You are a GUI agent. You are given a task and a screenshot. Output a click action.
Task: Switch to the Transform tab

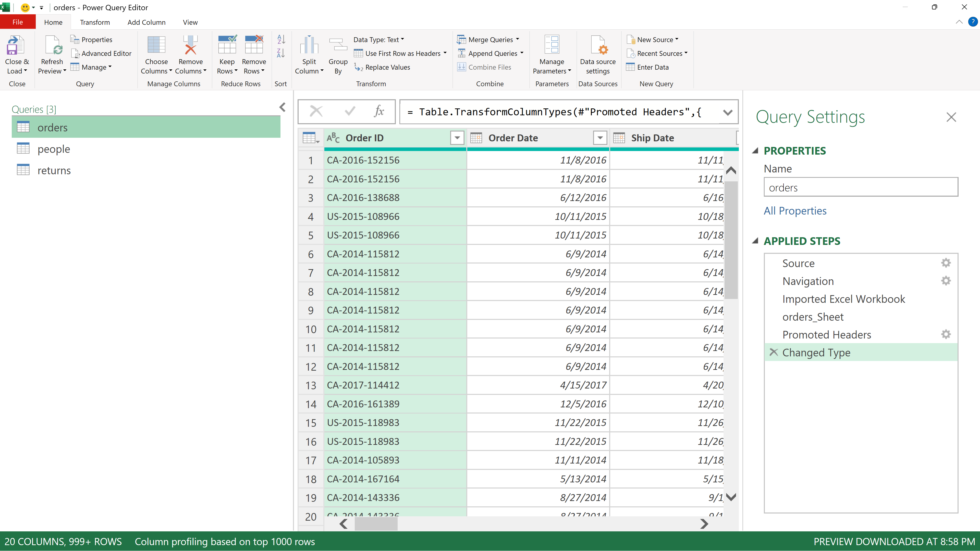point(95,22)
